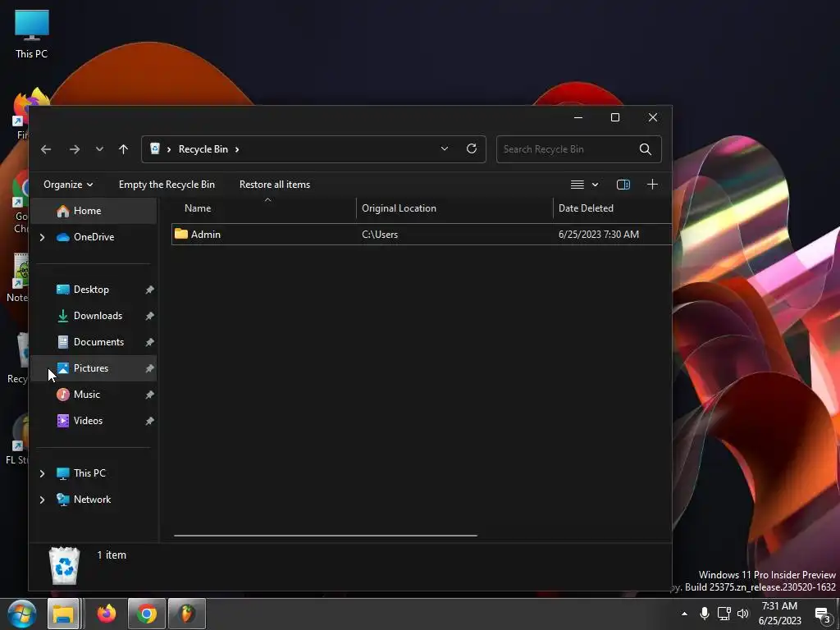This screenshot has height=630, width=840.
Task: Click the 1 item status text
Action: [x=112, y=555]
